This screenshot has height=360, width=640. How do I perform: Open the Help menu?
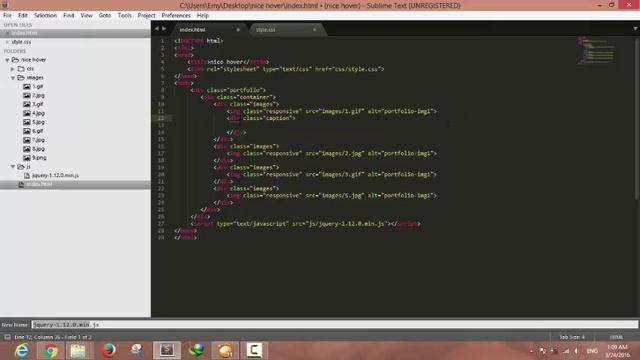click(203, 15)
